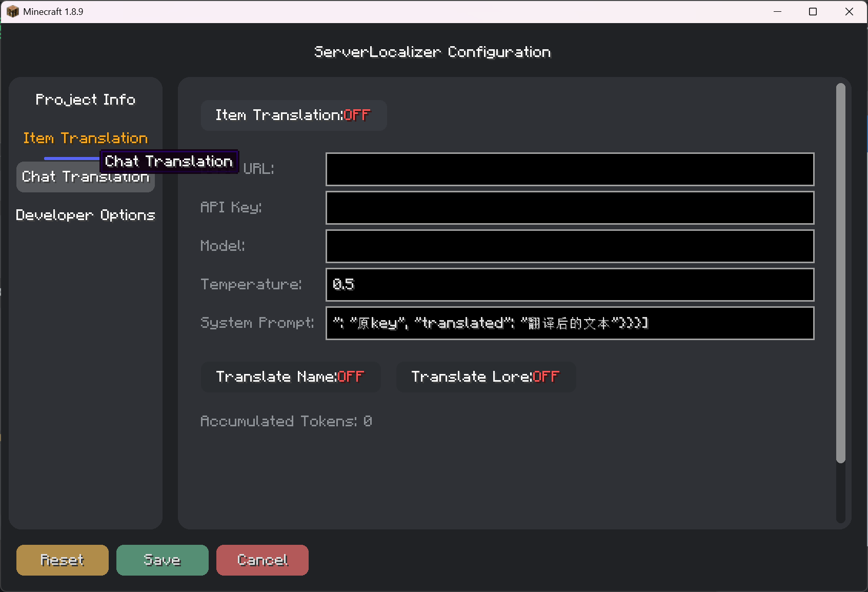Click the URL text field
Screen dimensions: 868x592
point(569,169)
